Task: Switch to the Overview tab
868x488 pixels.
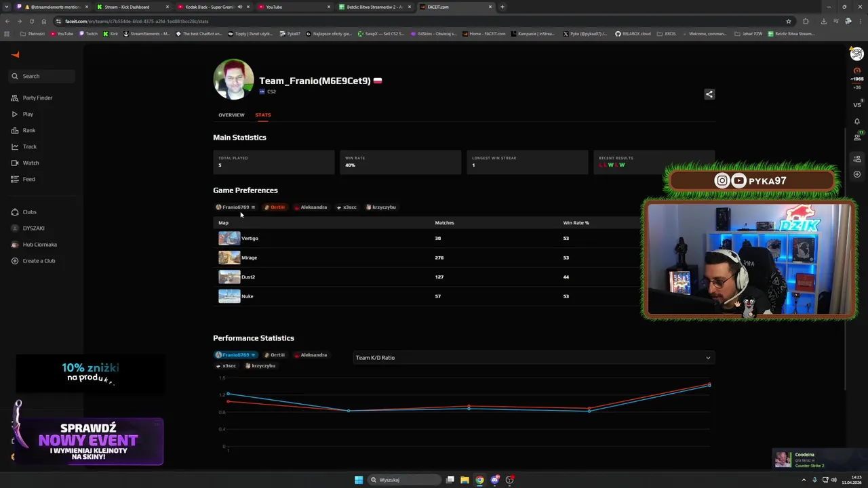Action: 231,115
